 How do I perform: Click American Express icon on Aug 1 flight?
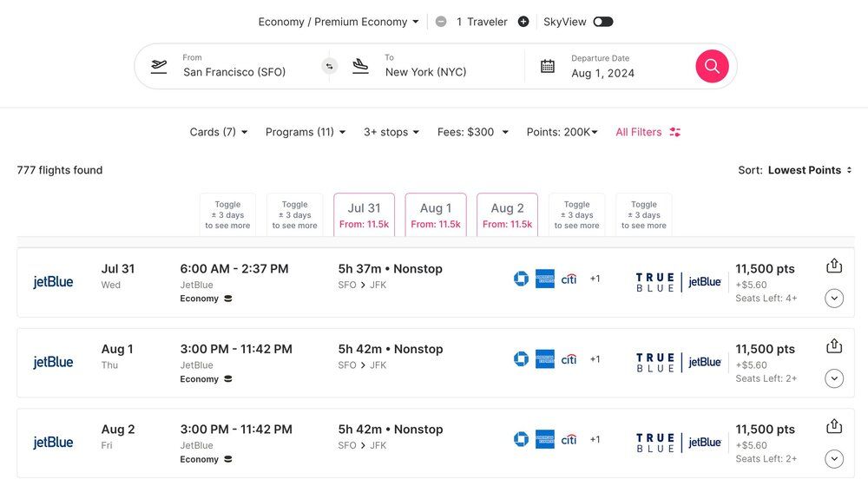point(544,359)
